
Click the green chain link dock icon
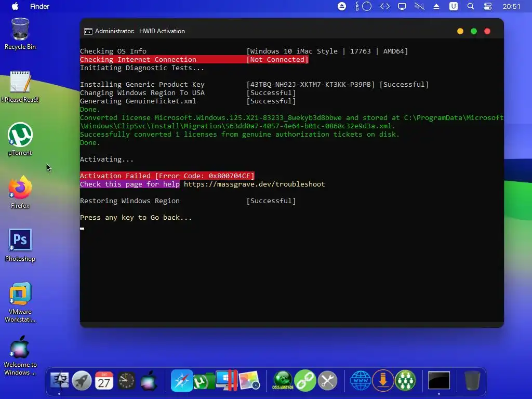pos(305,381)
